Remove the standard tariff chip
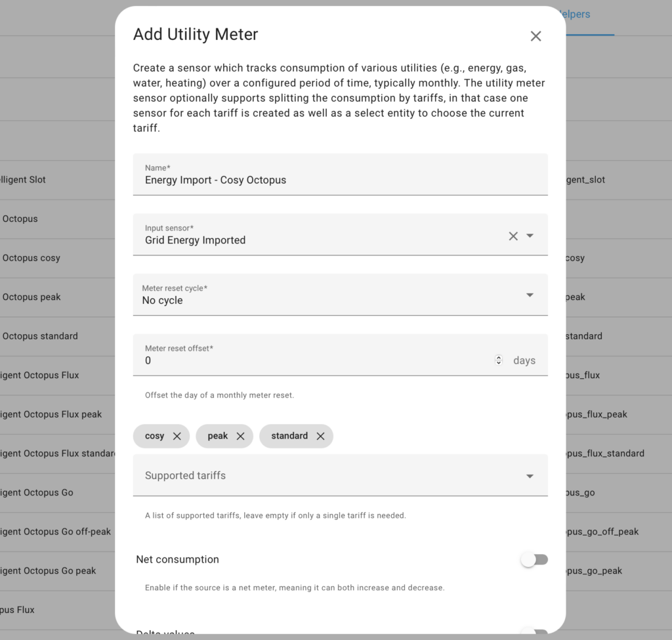This screenshot has height=640, width=672. (x=320, y=436)
